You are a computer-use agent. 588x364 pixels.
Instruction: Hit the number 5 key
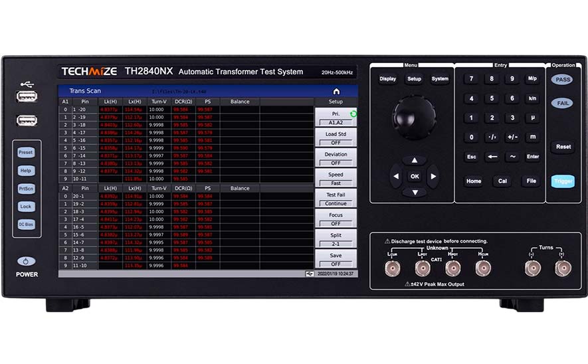[492, 98]
